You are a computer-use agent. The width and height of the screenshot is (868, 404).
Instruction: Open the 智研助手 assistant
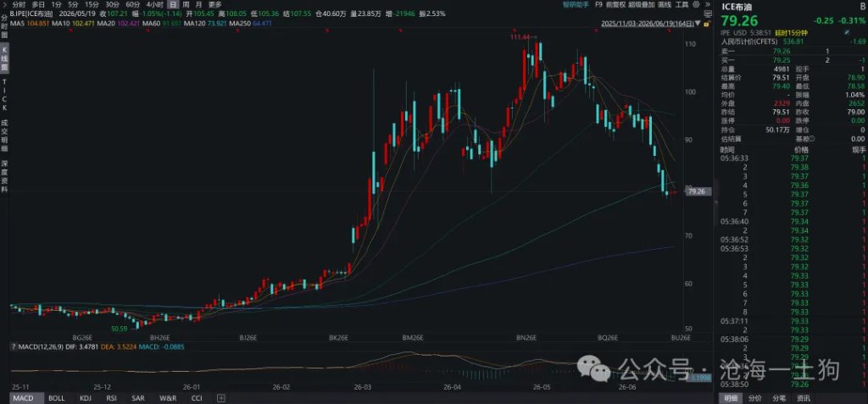(576, 4)
